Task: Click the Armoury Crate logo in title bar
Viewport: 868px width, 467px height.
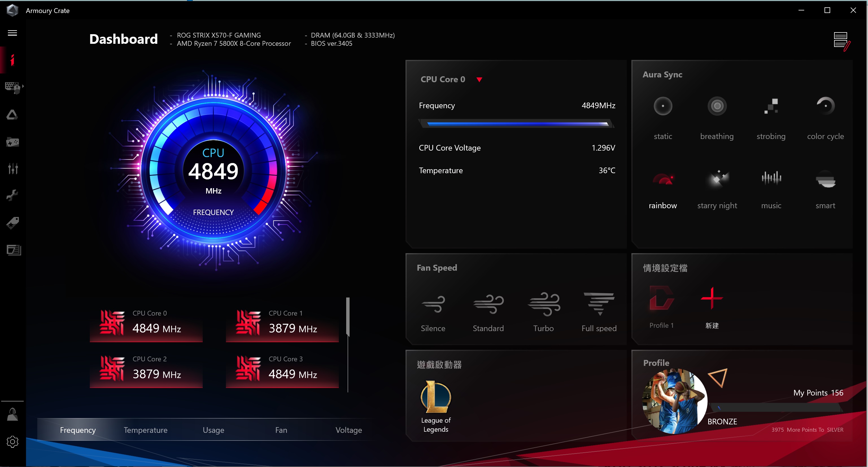Action: click(x=12, y=10)
